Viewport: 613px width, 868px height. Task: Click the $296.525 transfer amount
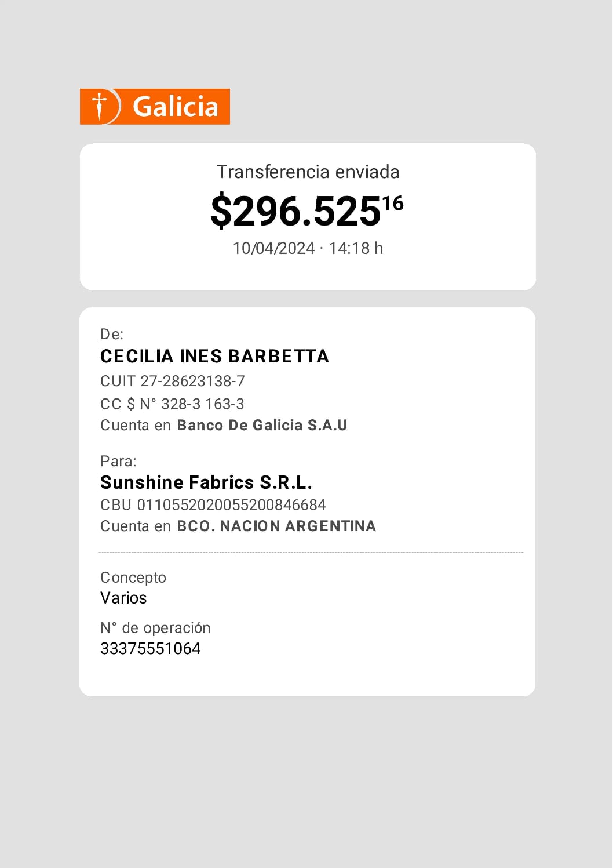tap(295, 212)
